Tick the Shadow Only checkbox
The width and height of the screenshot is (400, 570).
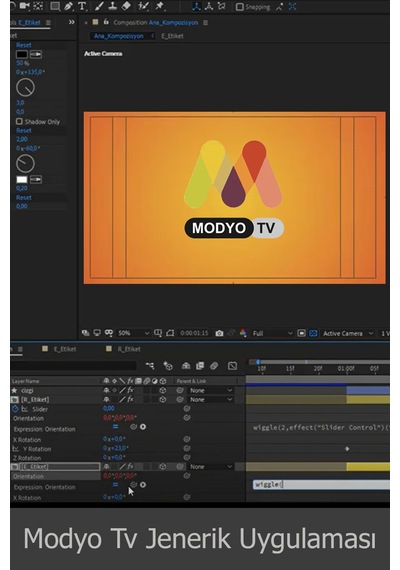(x=19, y=121)
